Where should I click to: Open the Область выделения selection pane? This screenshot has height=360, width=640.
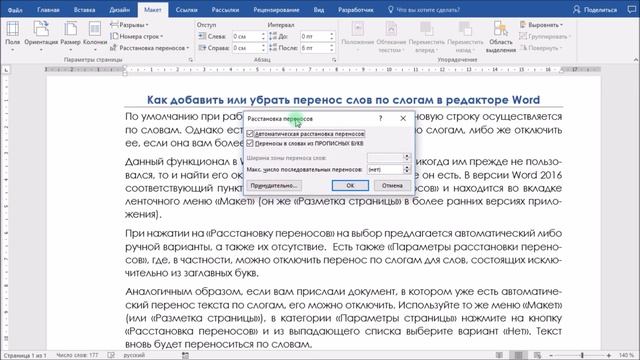tap(501, 36)
